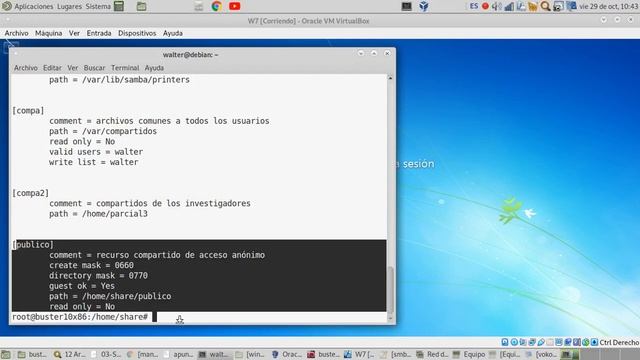
Task: Click the [compa] section header text
Action: click(x=28, y=111)
